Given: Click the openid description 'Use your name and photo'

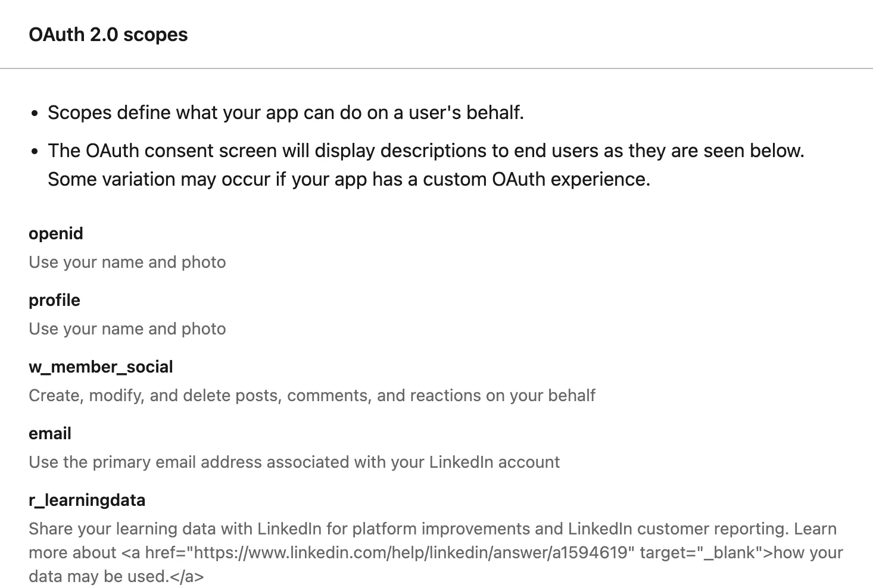Looking at the screenshot, I should click(127, 262).
